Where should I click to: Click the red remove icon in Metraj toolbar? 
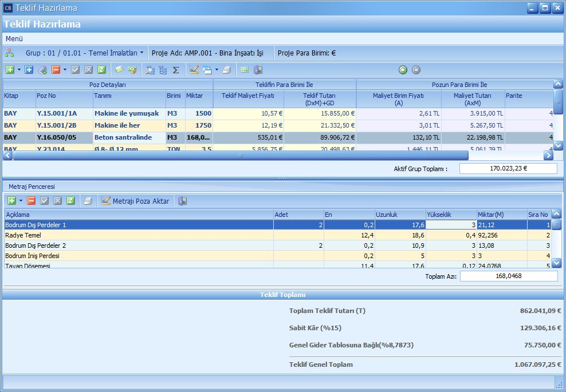click(x=31, y=201)
